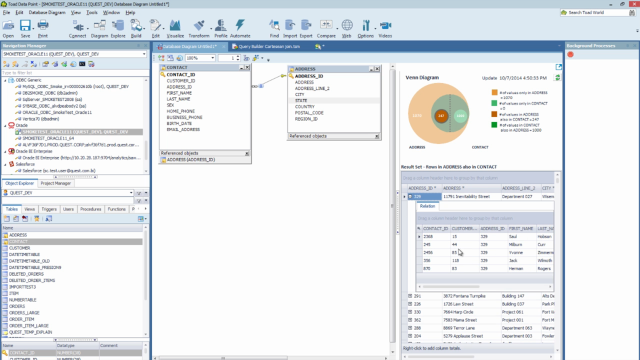The height and width of the screenshot is (360, 640).
Task: Open the Compare tool
Action: 326,29
